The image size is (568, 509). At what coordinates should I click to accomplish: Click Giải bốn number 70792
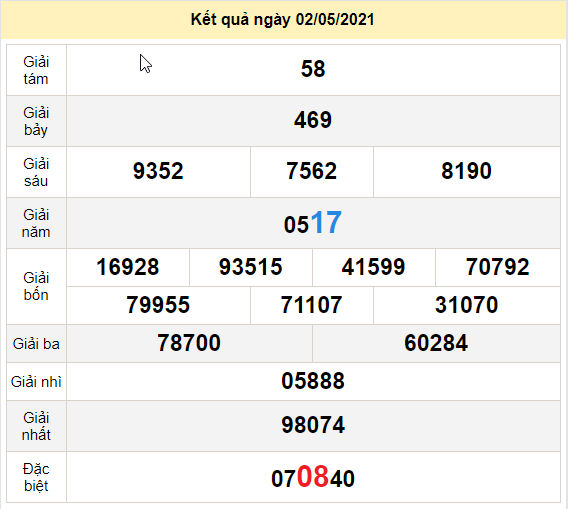pyautogui.click(x=497, y=267)
